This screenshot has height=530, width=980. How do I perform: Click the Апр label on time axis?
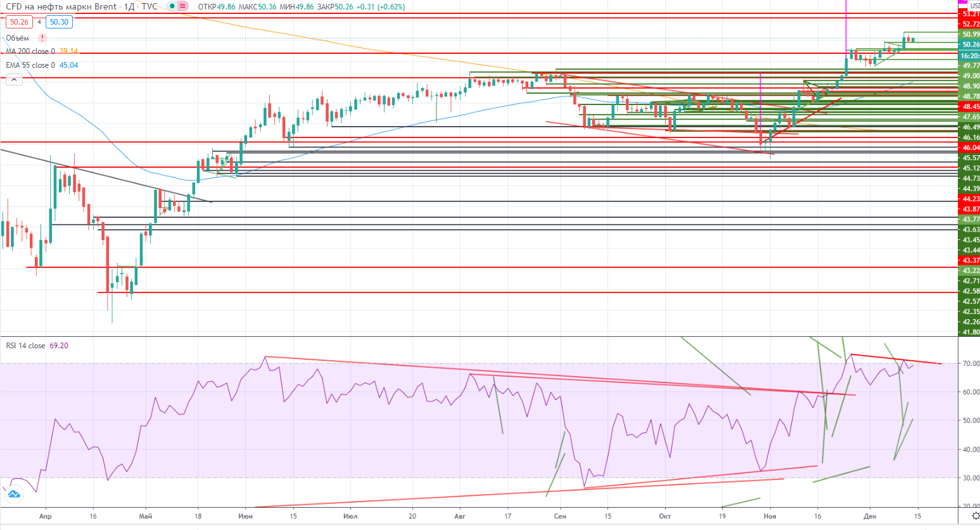click(x=45, y=516)
